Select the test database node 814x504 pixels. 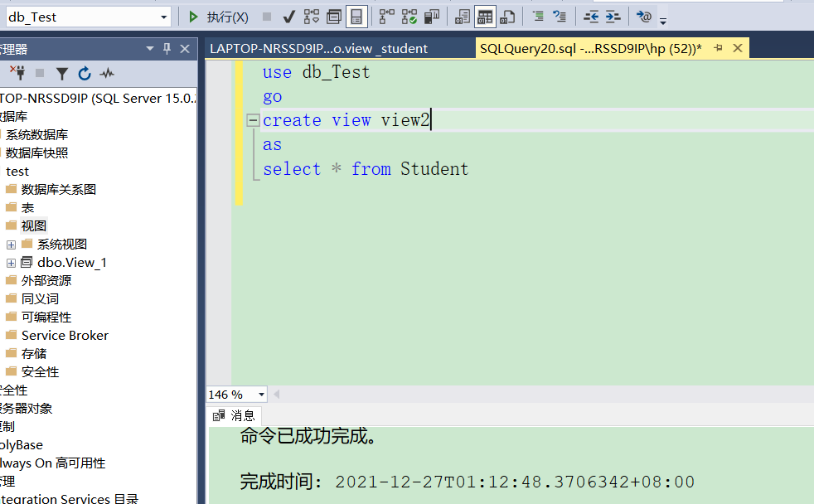tap(17, 172)
